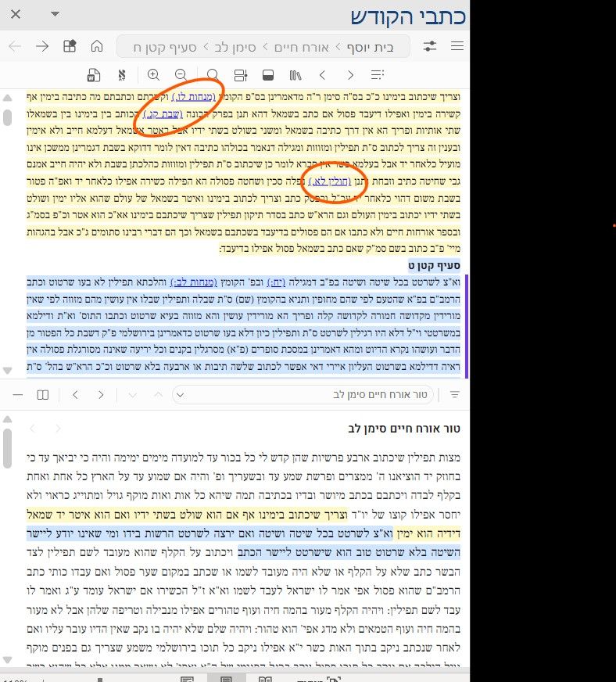The width and height of the screenshot is (616, 682).
Task: Select breadcrumb אורח חיים
Action: (x=301, y=47)
